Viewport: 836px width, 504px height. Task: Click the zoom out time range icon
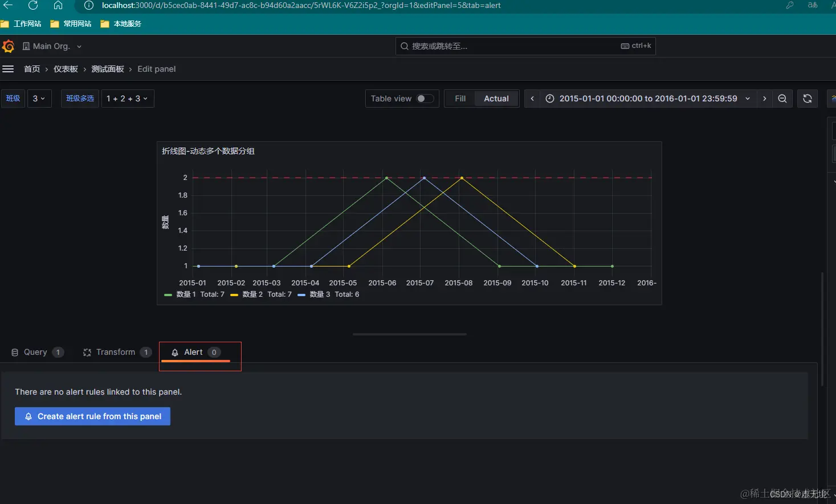tap(782, 99)
